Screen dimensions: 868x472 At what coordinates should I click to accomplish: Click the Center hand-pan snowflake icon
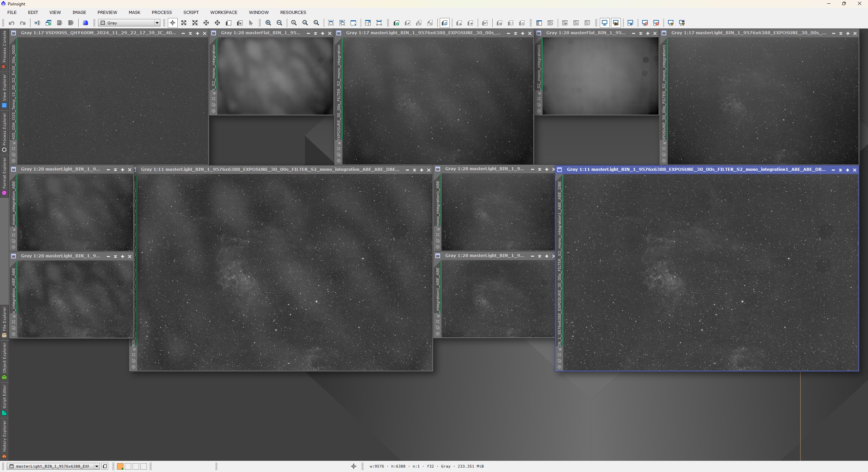[x=206, y=23]
